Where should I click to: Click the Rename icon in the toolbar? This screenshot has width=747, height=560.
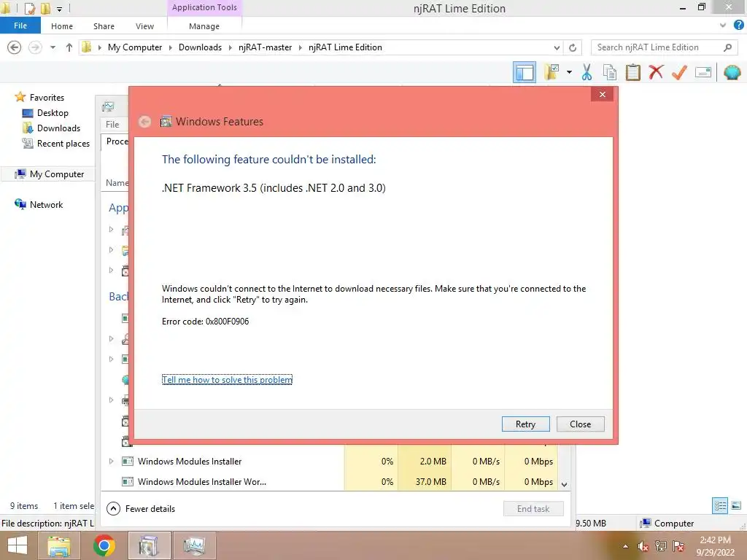(x=703, y=73)
